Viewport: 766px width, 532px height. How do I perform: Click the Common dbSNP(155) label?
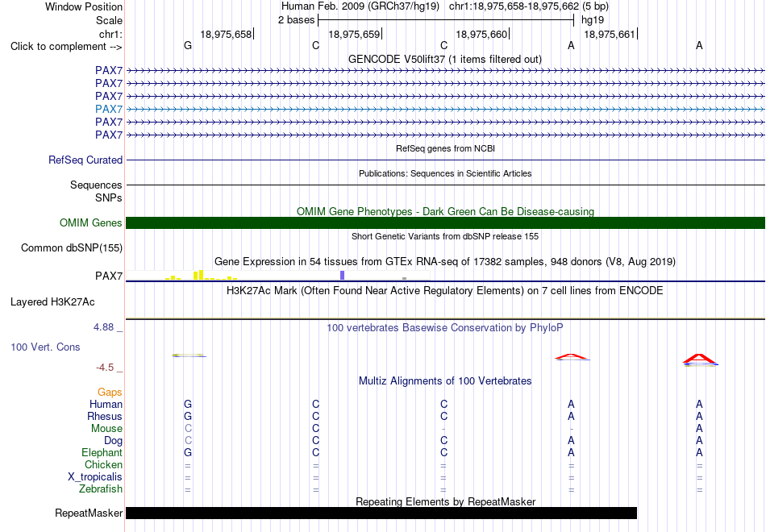point(72,247)
